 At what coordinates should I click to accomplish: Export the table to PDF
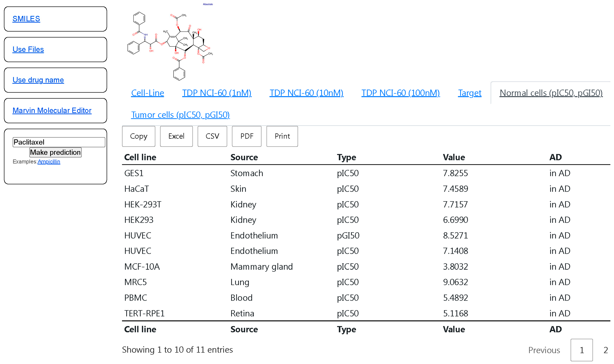(x=246, y=136)
